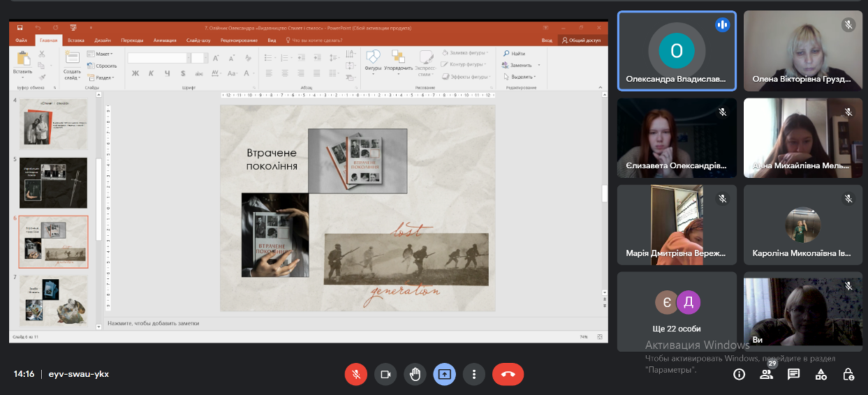Switch to the Вставка ribbon tab
Image resolution: width=868 pixels, height=395 pixels.
click(75, 40)
